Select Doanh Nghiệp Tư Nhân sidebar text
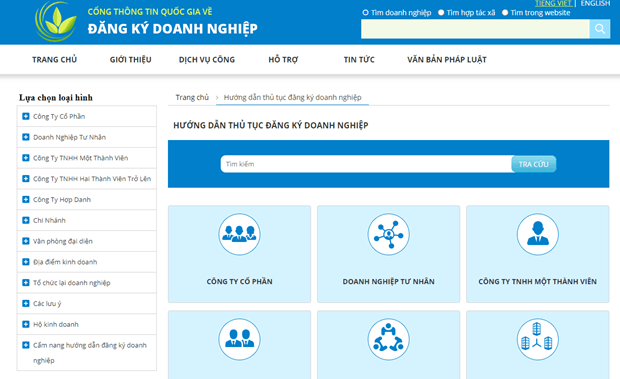620x379 pixels. click(70, 137)
